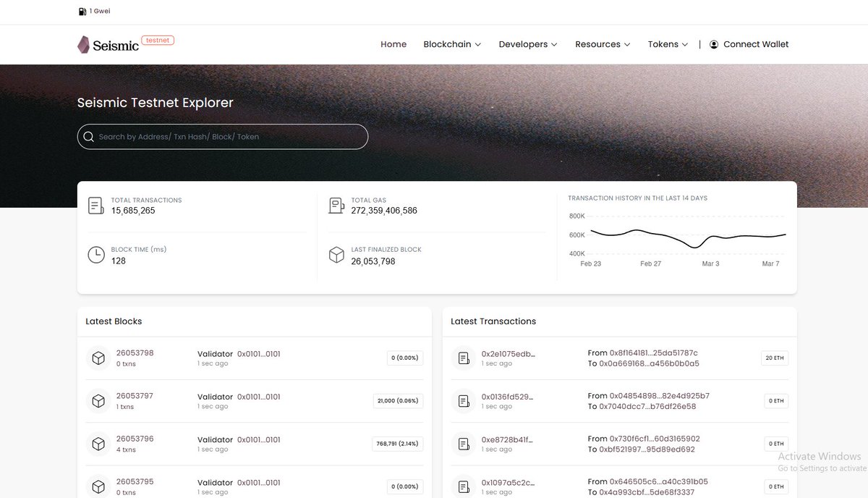Open block 26053798 link
The width and height of the screenshot is (868, 498).
[135, 353]
